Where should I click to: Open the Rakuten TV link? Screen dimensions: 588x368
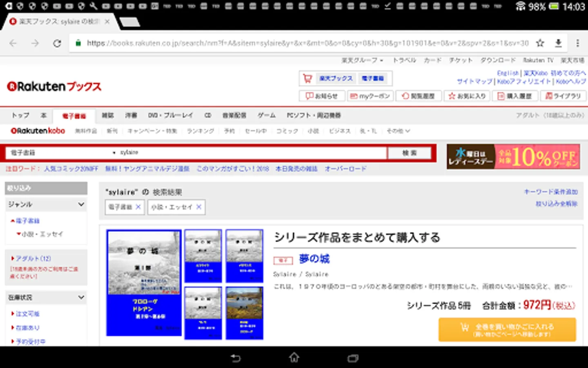pyautogui.click(x=538, y=60)
